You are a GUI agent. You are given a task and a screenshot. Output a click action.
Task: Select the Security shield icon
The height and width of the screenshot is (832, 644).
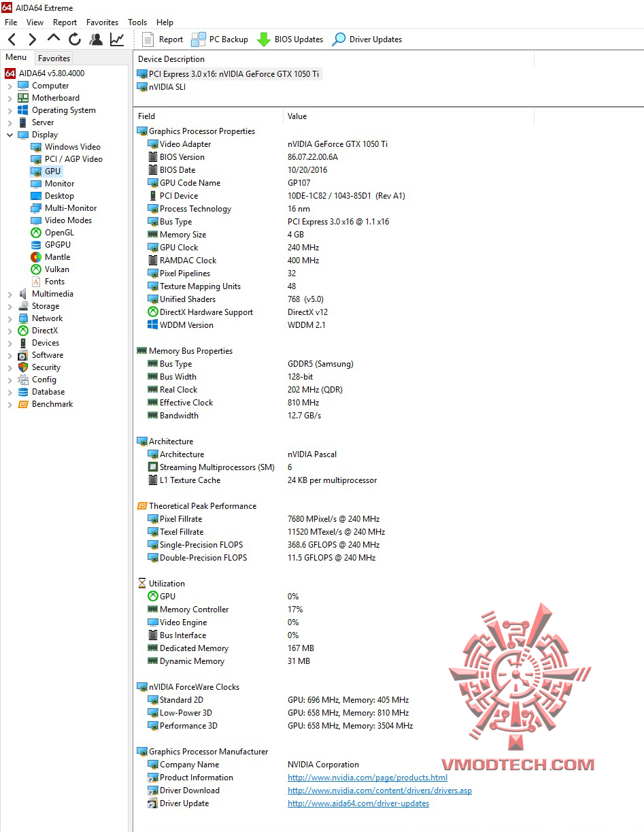[x=23, y=367]
